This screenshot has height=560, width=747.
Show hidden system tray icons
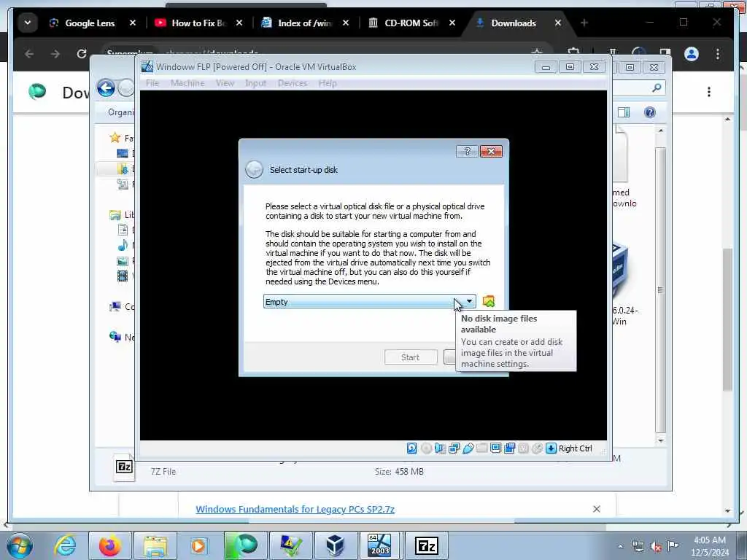(x=620, y=546)
